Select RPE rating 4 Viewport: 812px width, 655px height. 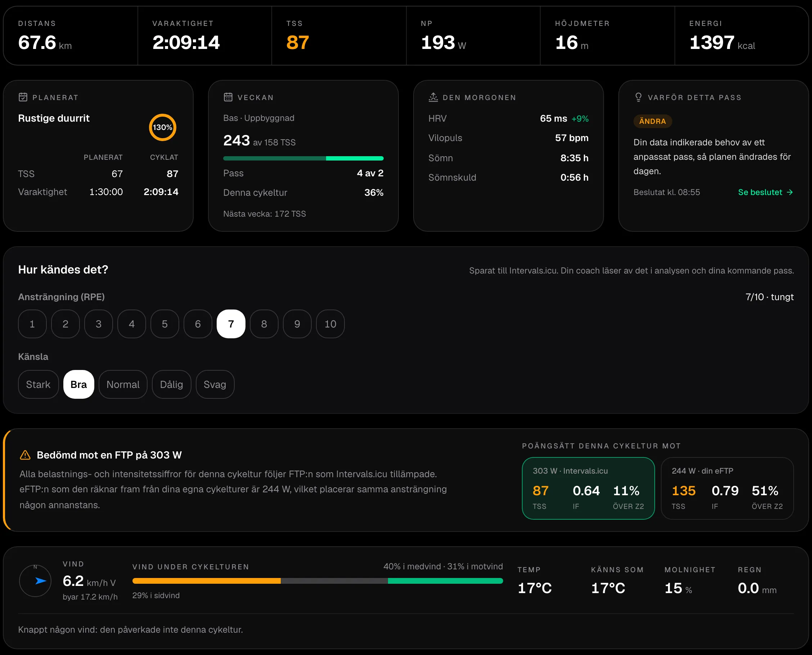pyautogui.click(x=132, y=324)
